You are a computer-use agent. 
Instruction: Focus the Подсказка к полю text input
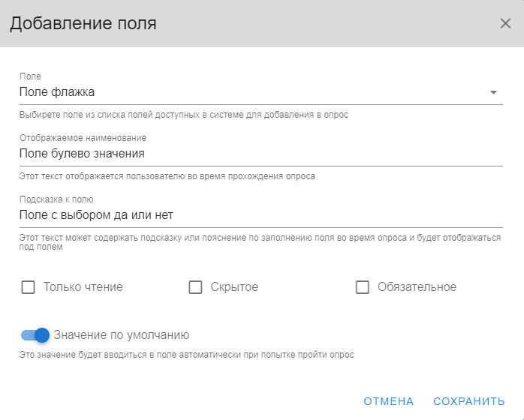click(261, 215)
